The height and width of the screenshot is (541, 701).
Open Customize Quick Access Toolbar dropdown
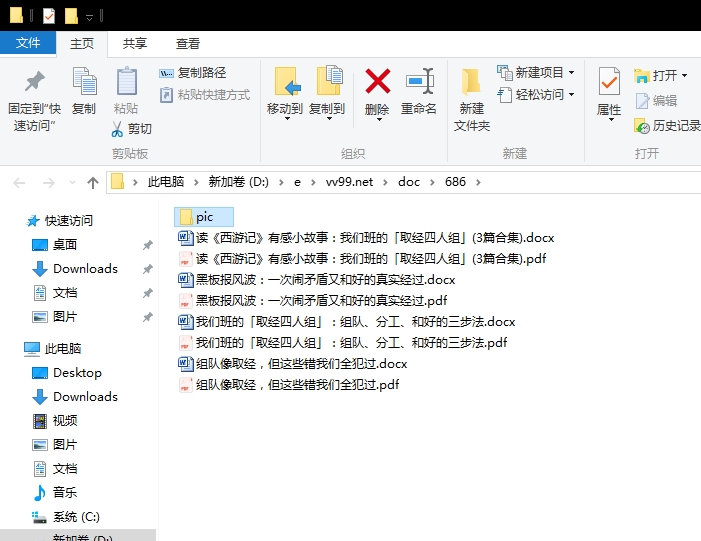point(89,17)
